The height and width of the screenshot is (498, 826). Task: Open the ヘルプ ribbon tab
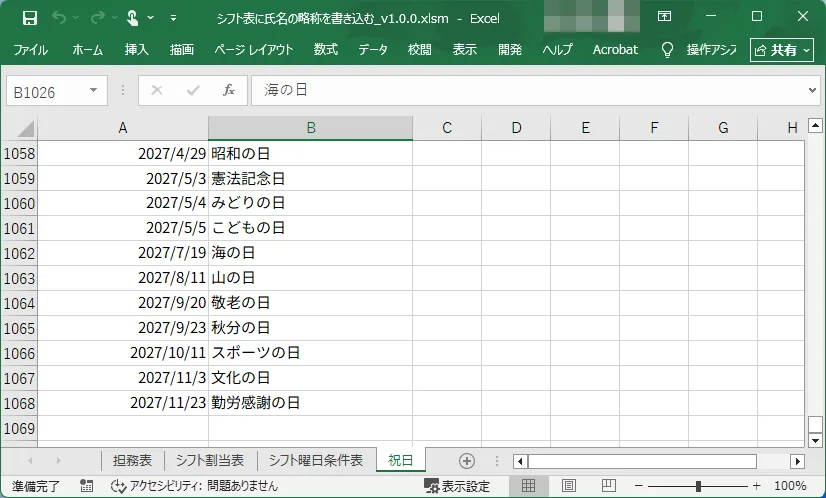point(557,50)
